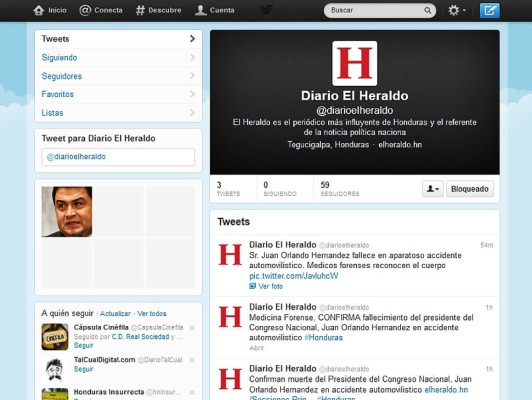Open the Cuenta person icon
The width and height of the screenshot is (532, 400).
pyautogui.click(x=201, y=10)
